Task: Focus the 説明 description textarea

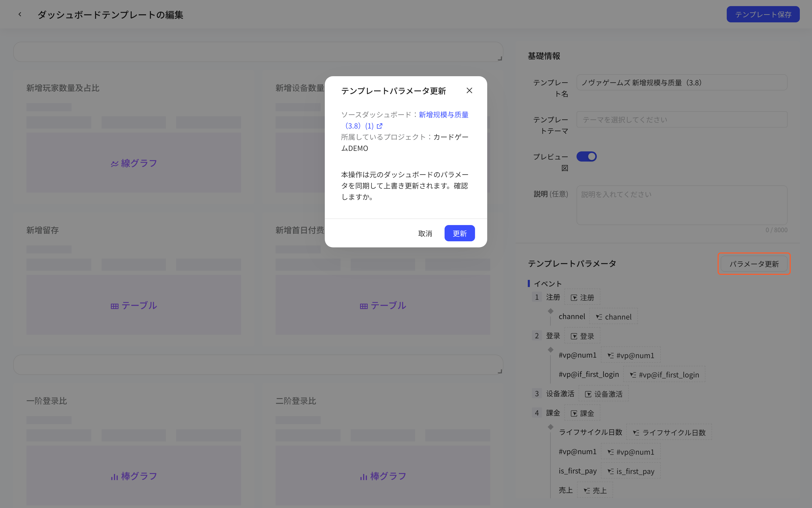Action: [x=682, y=205]
